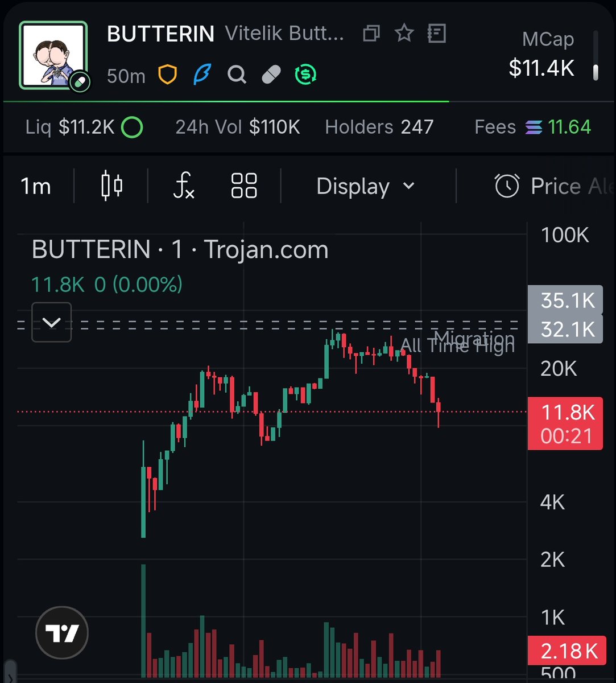This screenshot has height=683, width=616.
Task: Open the 1m timeframe selector
Action: coord(35,186)
